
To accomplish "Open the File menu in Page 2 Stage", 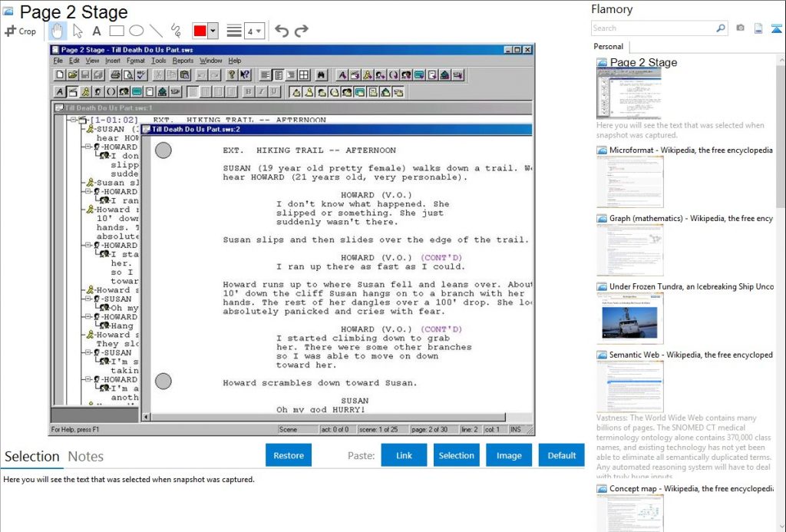I will (58, 61).
